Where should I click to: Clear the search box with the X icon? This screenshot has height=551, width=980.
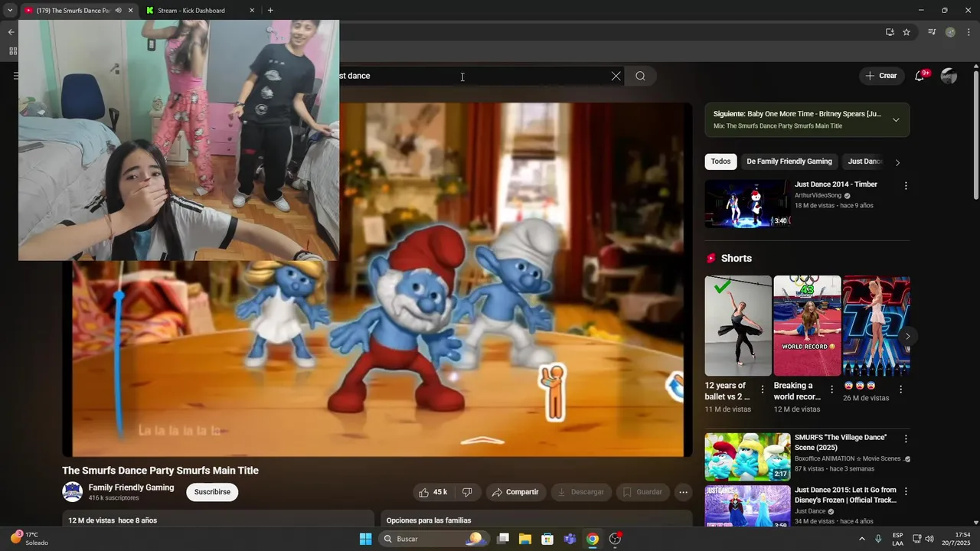[616, 76]
